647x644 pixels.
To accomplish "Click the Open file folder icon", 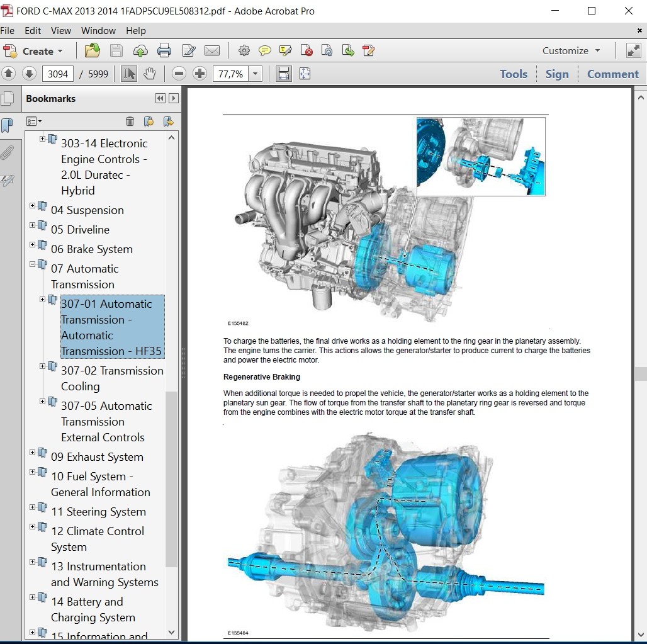I will pyautogui.click(x=92, y=51).
